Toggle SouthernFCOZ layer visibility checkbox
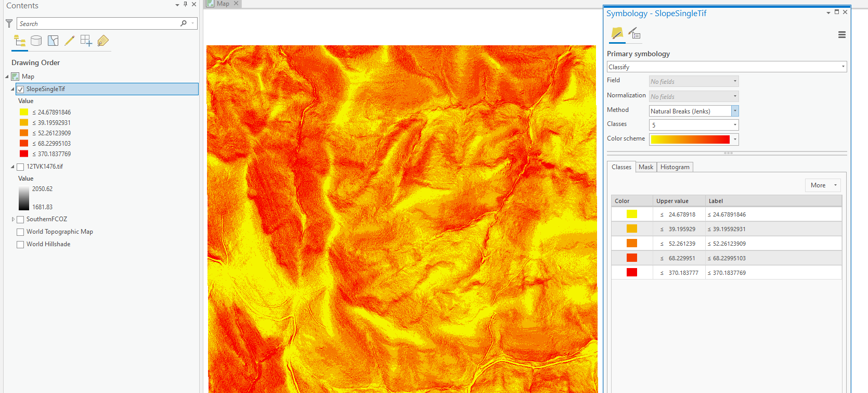The height and width of the screenshot is (393, 868). pyautogui.click(x=20, y=220)
